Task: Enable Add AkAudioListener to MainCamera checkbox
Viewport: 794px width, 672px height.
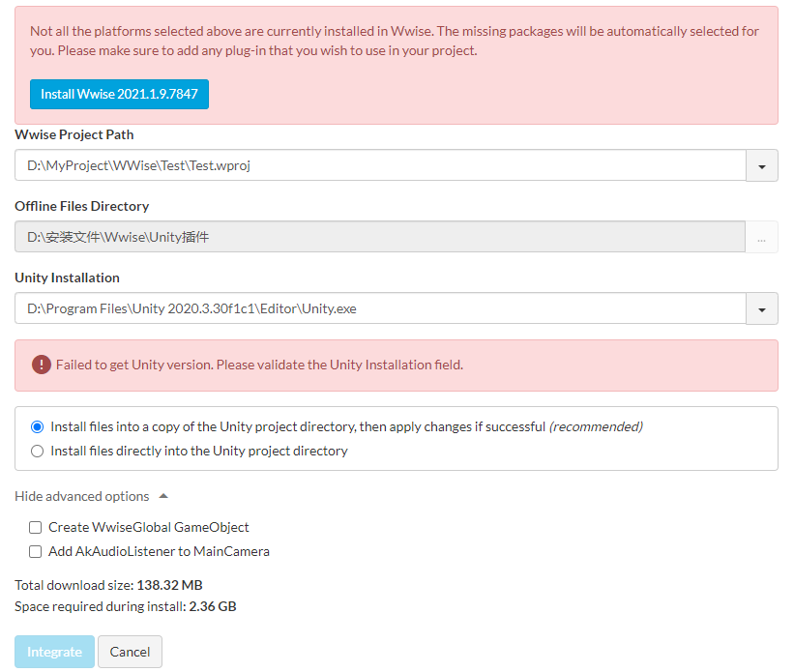Action: [36, 552]
